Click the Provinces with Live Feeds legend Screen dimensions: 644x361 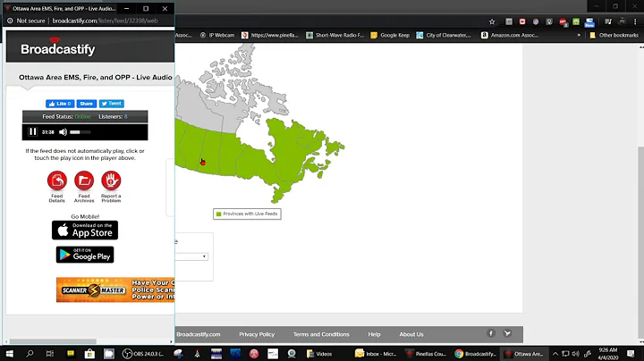247,214
